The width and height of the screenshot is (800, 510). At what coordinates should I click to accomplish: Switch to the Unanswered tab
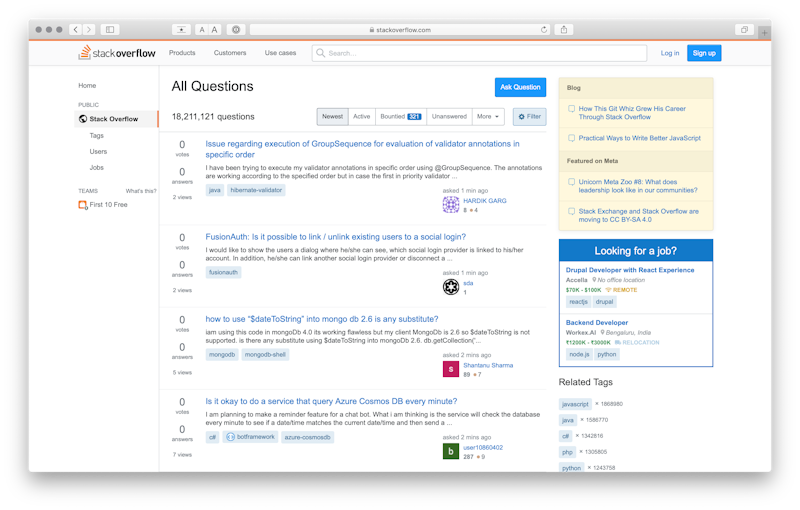tap(450, 117)
